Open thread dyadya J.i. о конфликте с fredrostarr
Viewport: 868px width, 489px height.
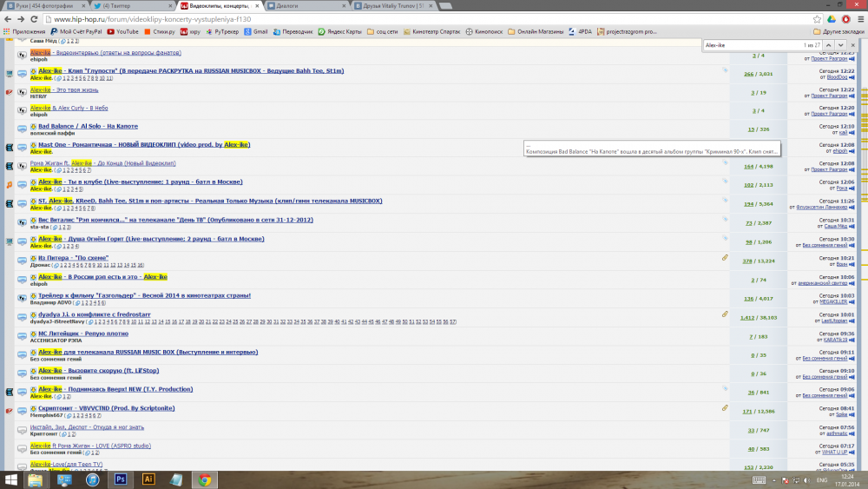[x=94, y=314]
